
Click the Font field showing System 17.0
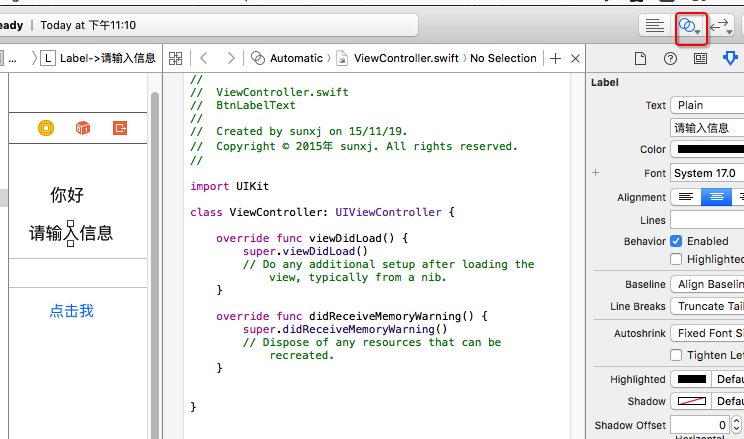pos(707,173)
